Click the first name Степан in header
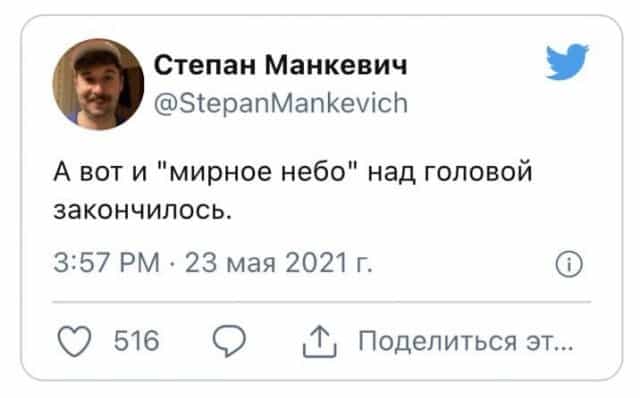This screenshot has width=640, height=398. pos(204,65)
